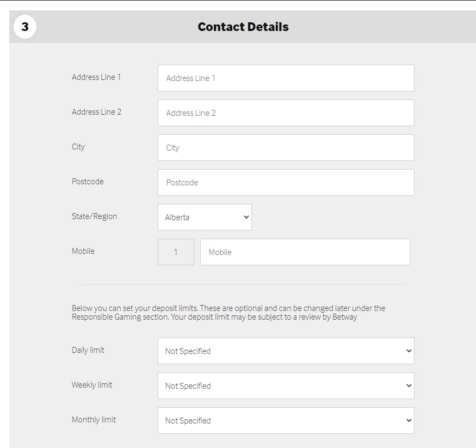Open the Daily limit dropdown
Viewport: 476px width, 448px height.
(x=286, y=351)
